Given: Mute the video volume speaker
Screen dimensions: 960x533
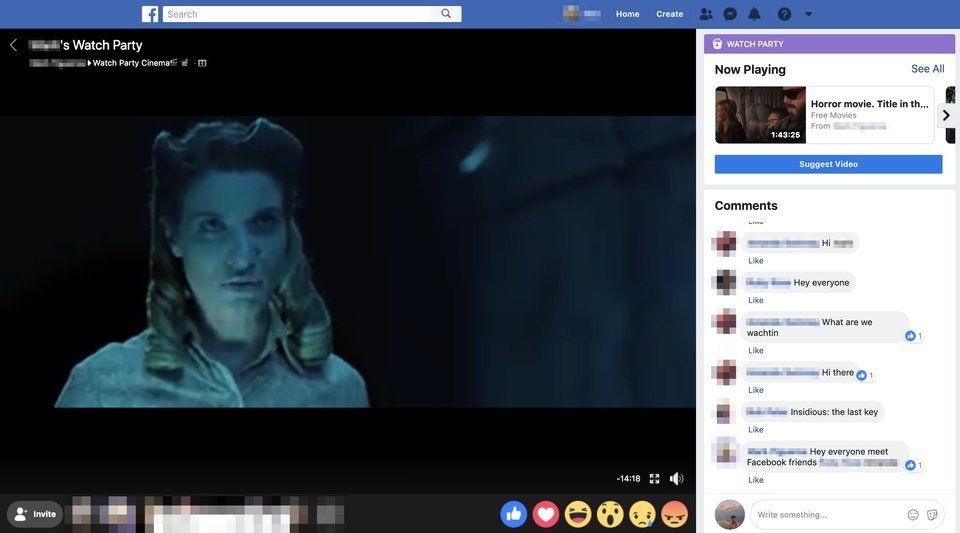Looking at the screenshot, I should pyautogui.click(x=677, y=479).
